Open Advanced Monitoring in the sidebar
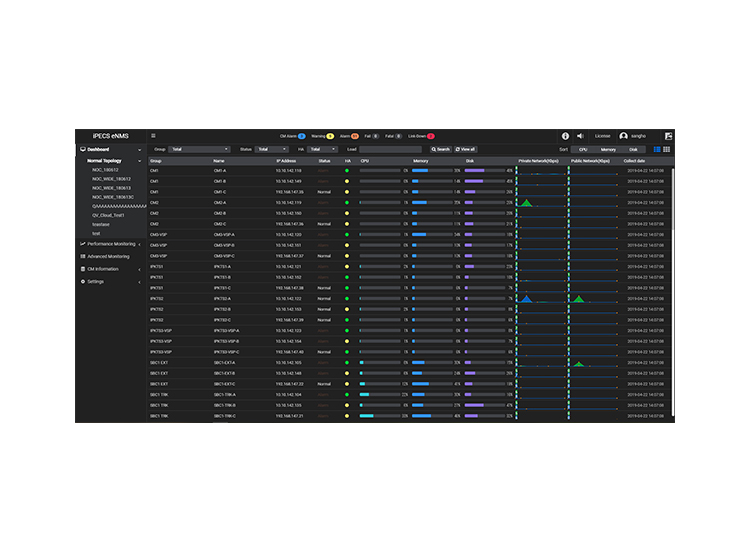The width and height of the screenshot is (750, 550). pyautogui.click(x=108, y=256)
